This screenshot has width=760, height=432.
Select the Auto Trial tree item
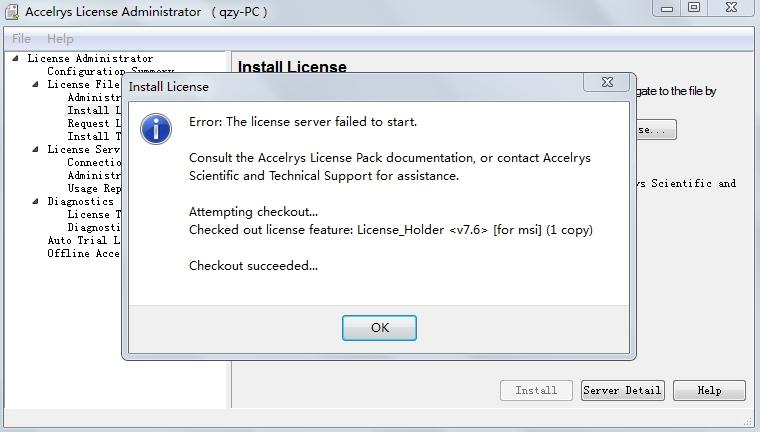point(84,241)
